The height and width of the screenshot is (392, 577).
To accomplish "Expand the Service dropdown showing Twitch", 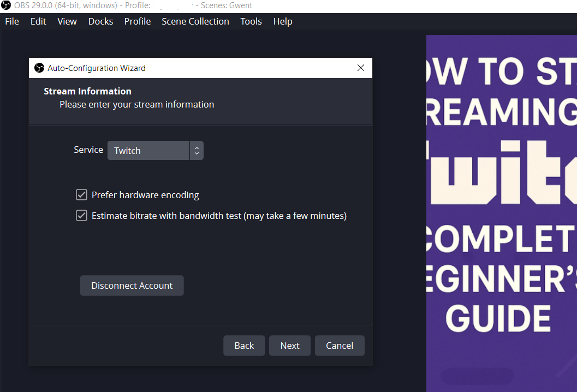I will click(155, 151).
